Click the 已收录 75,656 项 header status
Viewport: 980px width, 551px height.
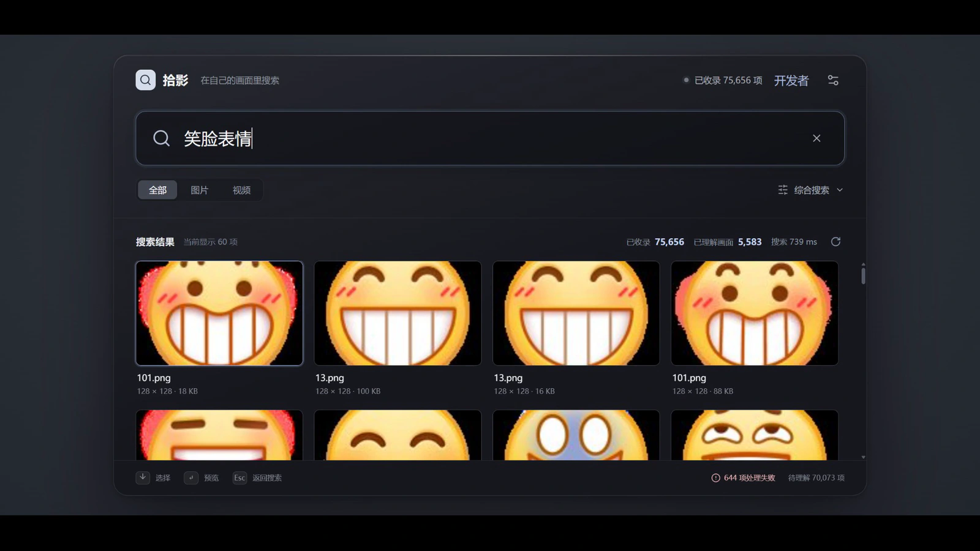(x=723, y=80)
